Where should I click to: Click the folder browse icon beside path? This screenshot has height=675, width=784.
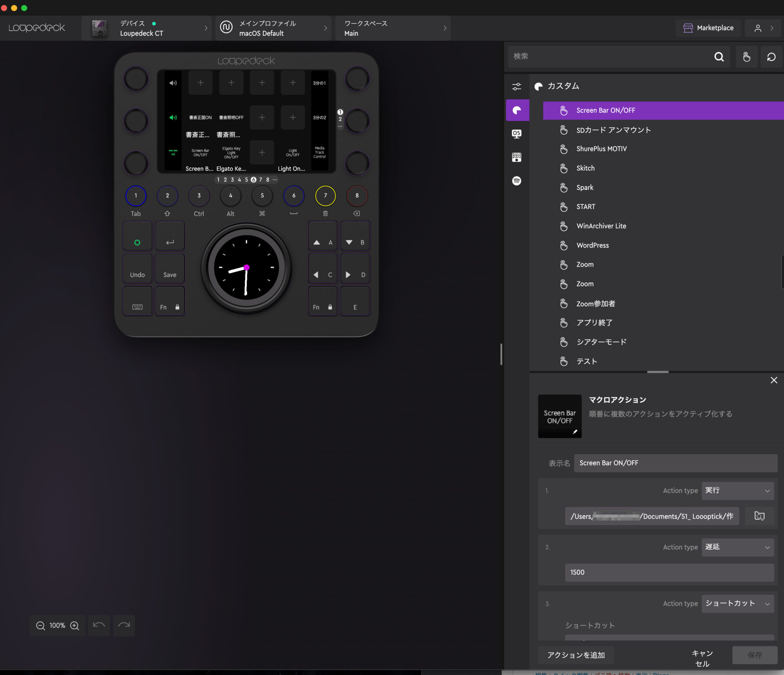pos(759,516)
